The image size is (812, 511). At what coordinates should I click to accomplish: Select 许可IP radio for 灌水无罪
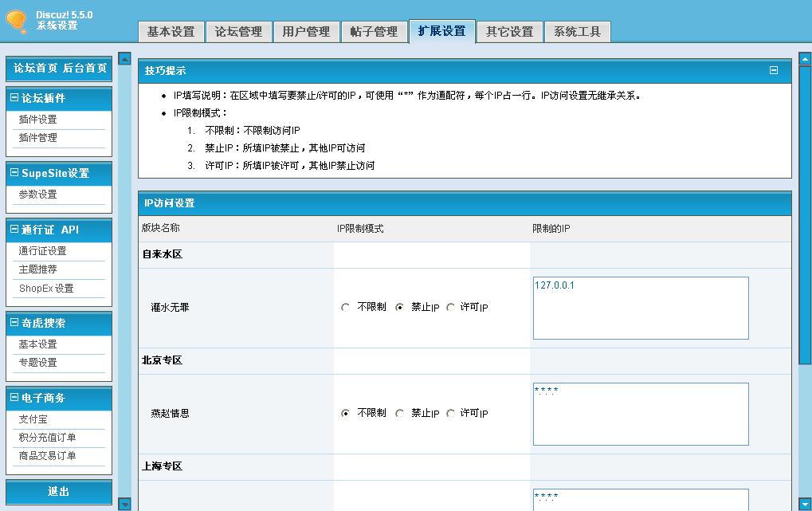point(450,308)
